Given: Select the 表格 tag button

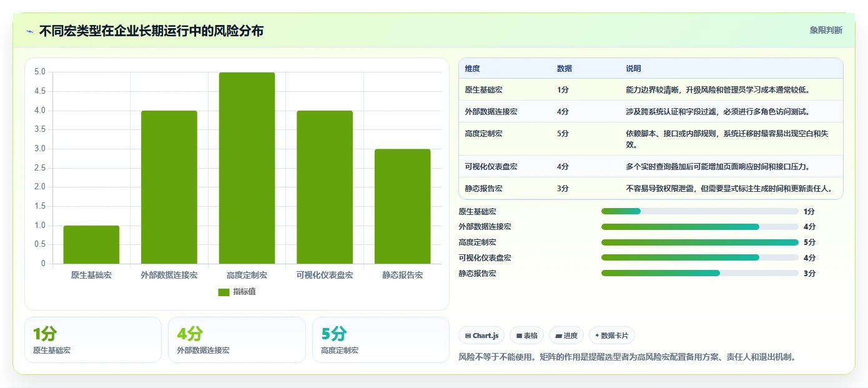Looking at the screenshot, I should coord(527,336).
